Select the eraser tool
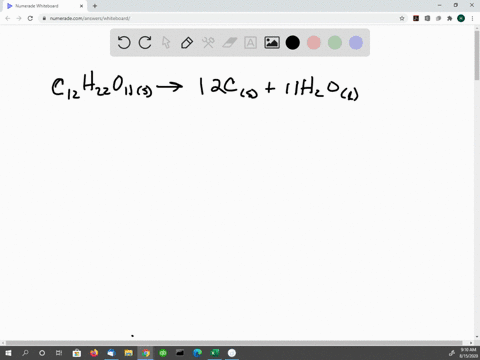The height and width of the screenshot is (360, 480). tap(229, 43)
